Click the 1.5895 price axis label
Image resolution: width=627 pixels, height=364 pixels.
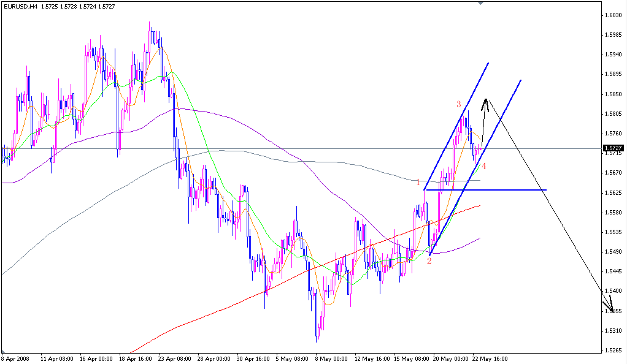[x=614, y=74]
